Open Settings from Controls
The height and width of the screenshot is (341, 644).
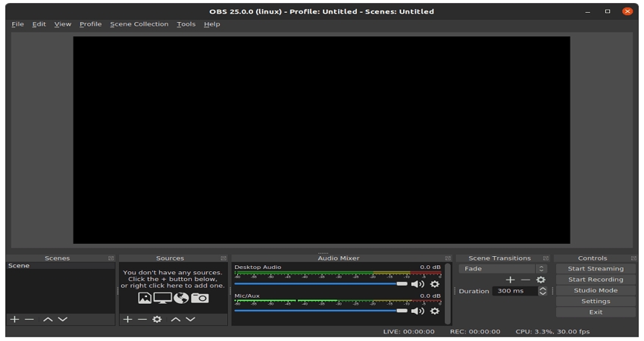click(x=596, y=301)
